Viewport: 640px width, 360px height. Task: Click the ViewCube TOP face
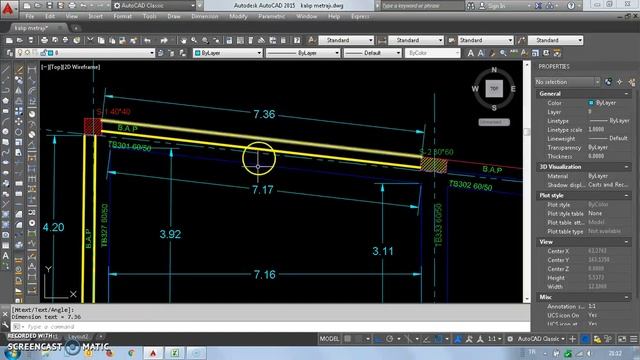tap(494, 89)
